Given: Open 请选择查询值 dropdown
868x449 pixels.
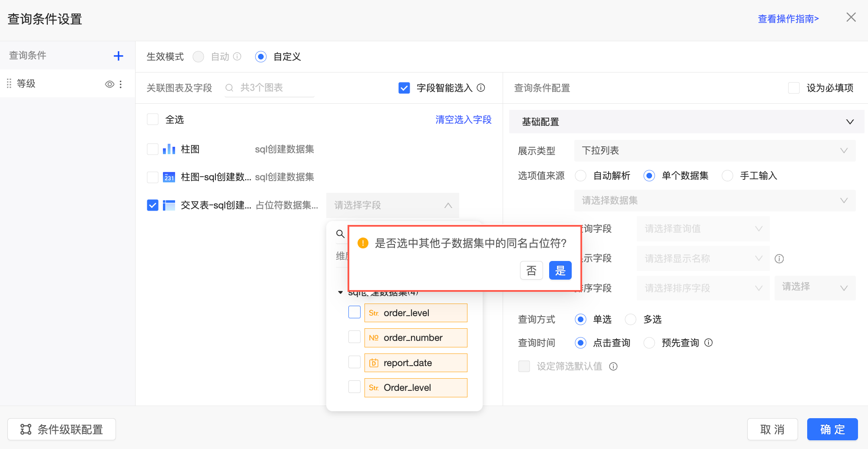Looking at the screenshot, I should click(703, 229).
